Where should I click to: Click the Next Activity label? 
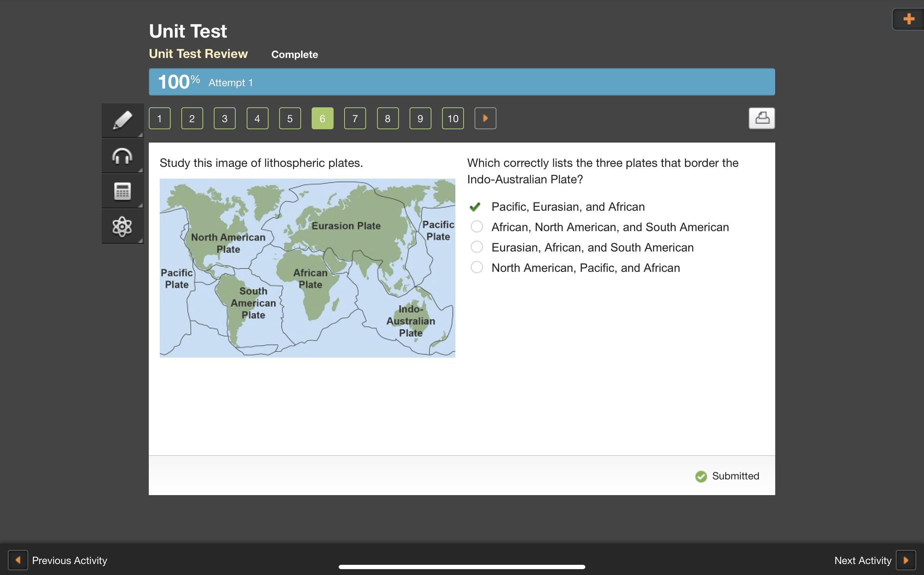click(863, 561)
